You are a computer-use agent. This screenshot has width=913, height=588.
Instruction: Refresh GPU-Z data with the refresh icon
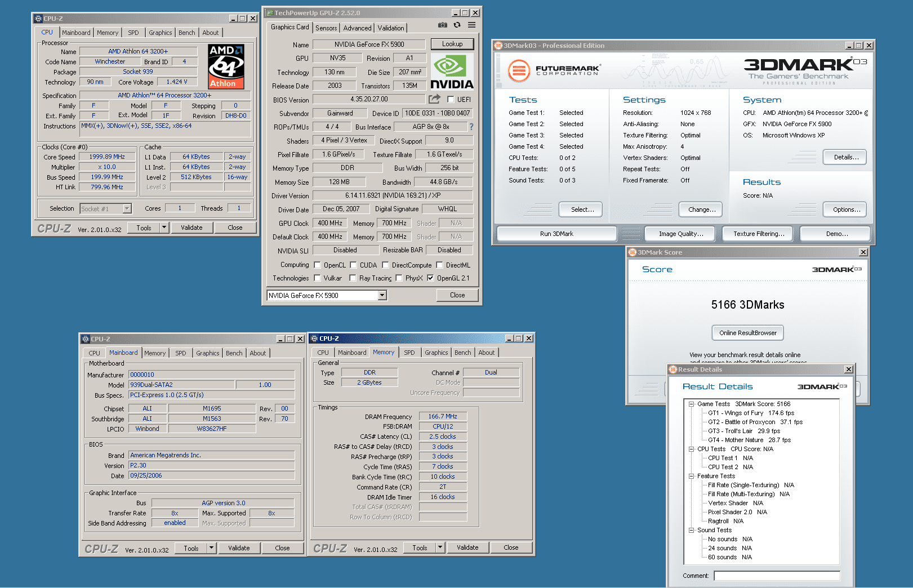(x=457, y=25)
